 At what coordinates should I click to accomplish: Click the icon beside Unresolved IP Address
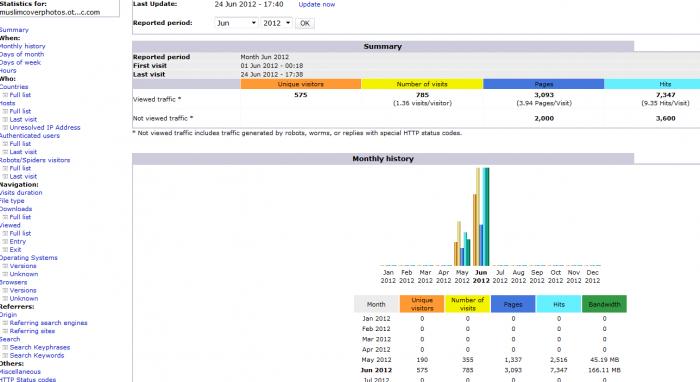(x=5, y=128)
